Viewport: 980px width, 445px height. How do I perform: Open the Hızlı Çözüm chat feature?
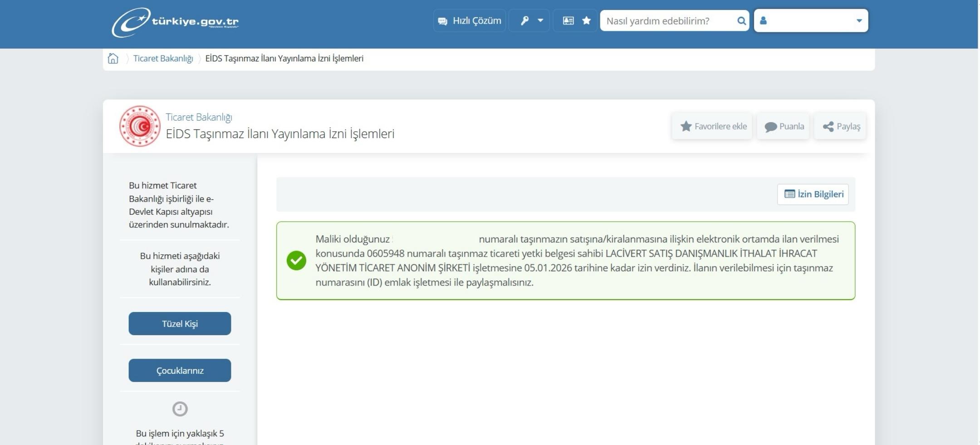[470, 20]
